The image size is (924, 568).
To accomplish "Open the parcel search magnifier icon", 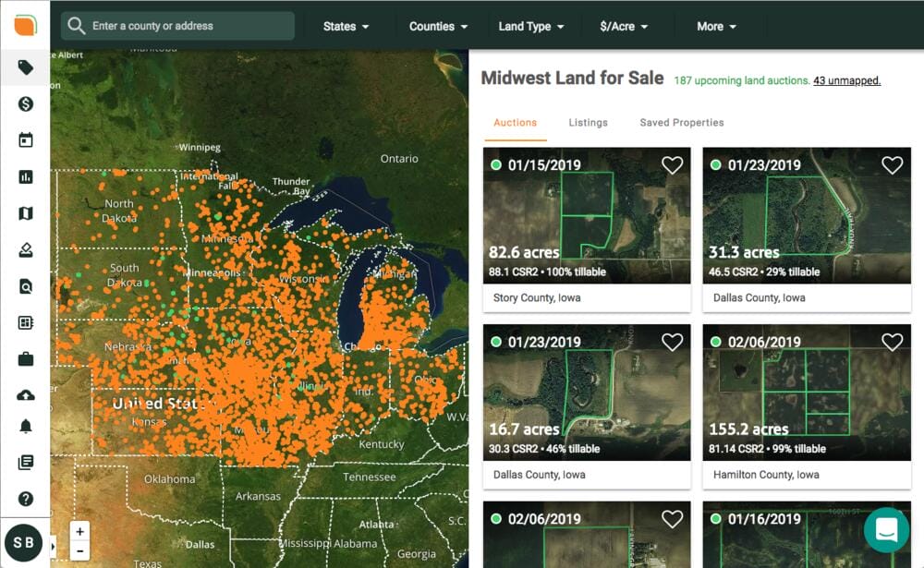I will [25, 286].
